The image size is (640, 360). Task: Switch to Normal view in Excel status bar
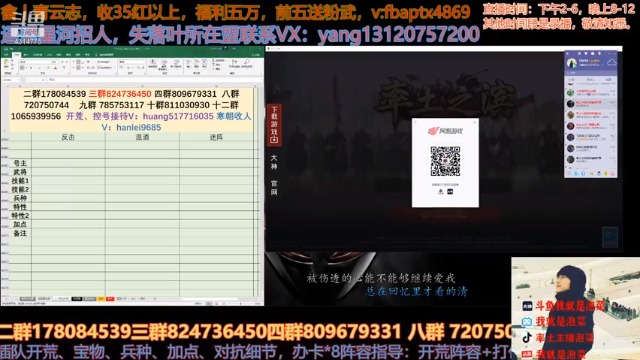pos(209,304)
